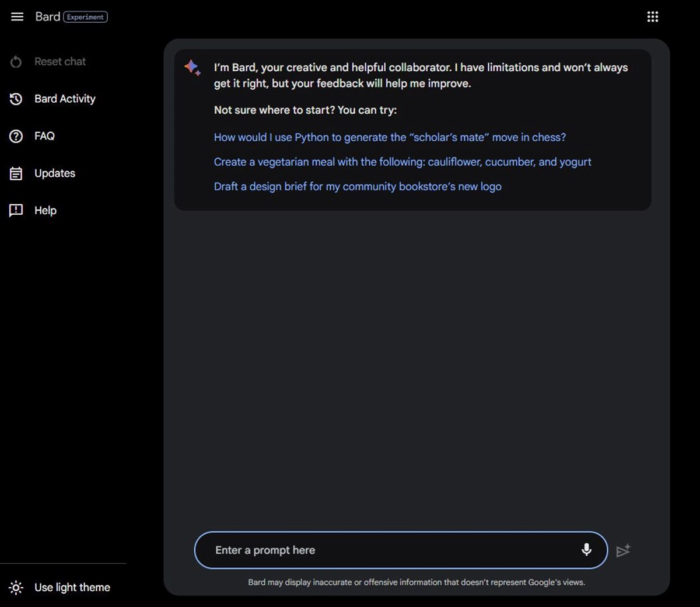700x607 pixels.
Task: Click the Bard Activity history icon
Action: [16, 99]
